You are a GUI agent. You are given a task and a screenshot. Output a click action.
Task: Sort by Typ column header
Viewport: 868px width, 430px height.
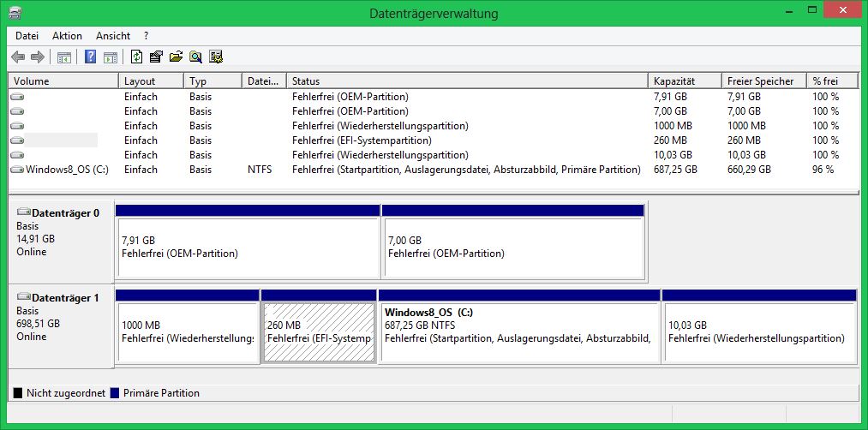pos(213,81)
